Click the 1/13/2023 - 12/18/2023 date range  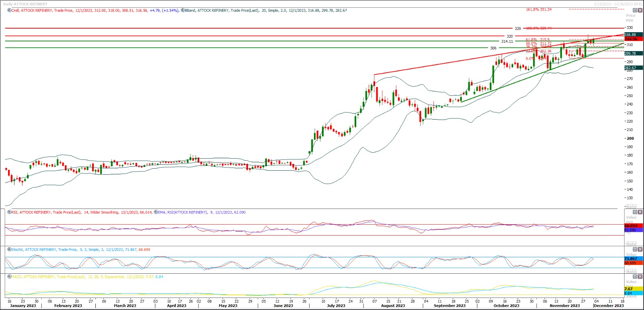click(618, 4)
